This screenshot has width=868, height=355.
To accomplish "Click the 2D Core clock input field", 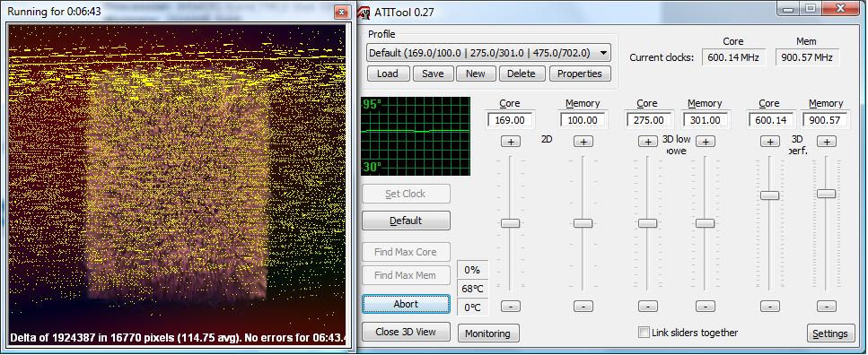I will (510, 119).
